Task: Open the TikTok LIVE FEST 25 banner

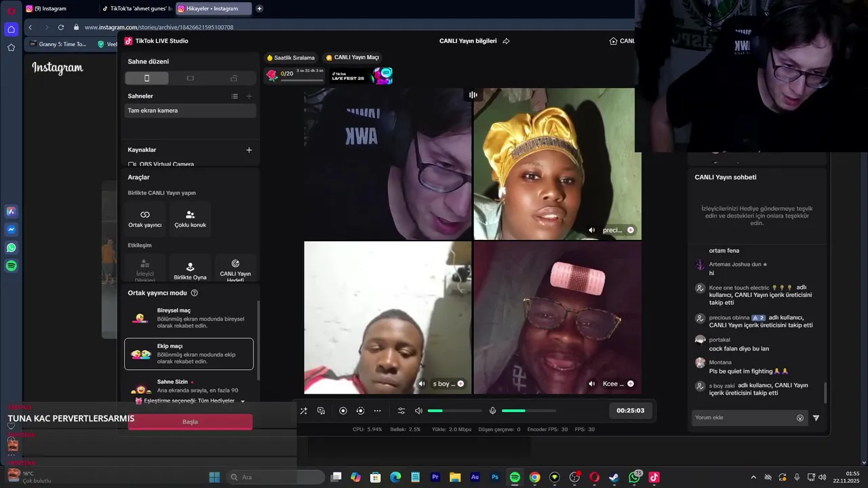Action: coord(361,75)
